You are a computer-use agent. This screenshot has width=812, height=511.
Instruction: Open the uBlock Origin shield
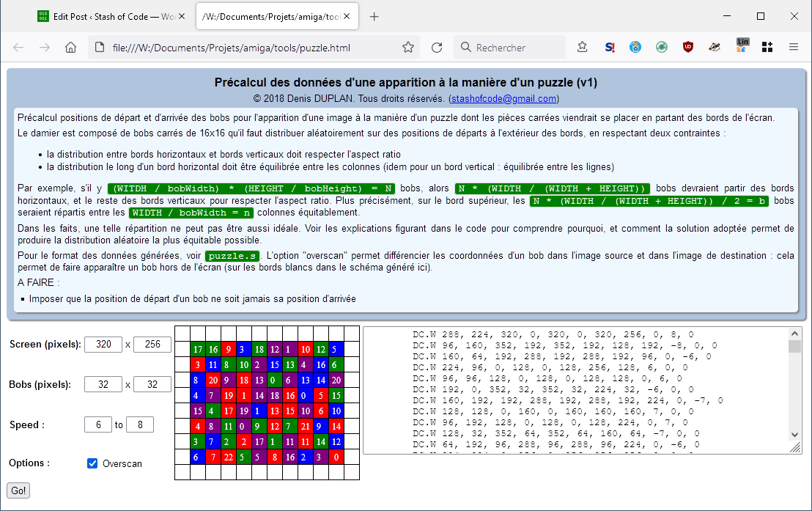(x=688, y=48)
